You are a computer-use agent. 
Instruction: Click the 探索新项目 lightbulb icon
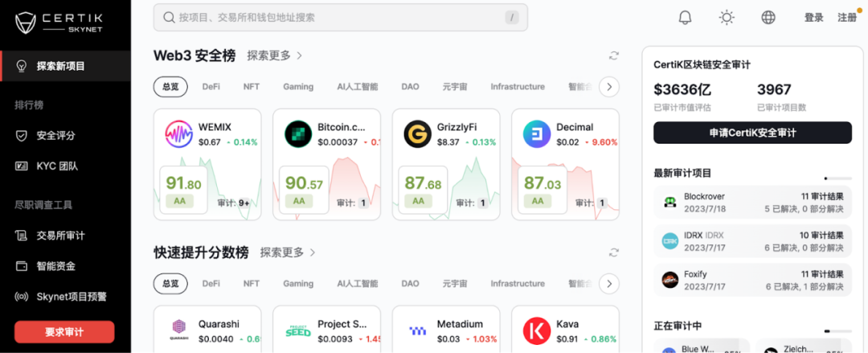click(x=21, y=66)
